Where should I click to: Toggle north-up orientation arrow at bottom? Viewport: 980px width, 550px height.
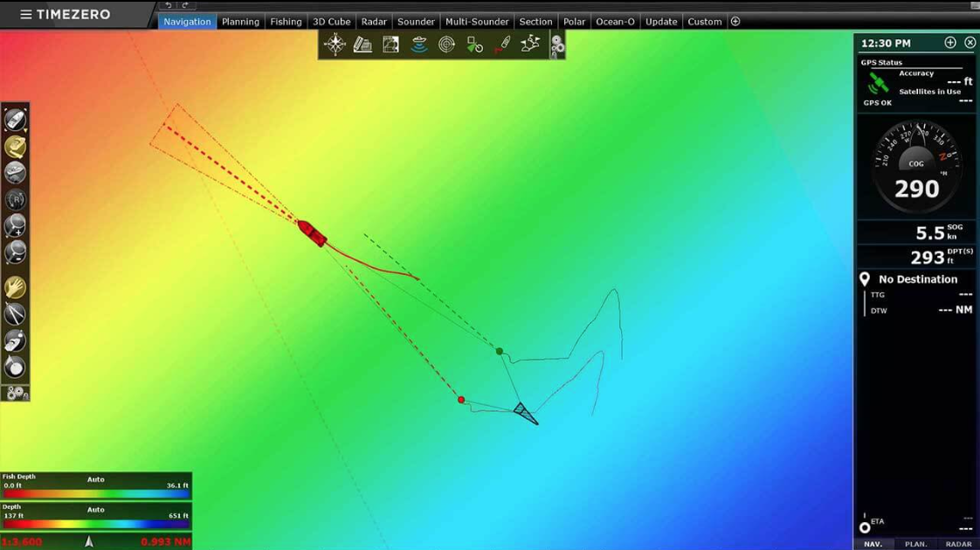click(88, 542)
